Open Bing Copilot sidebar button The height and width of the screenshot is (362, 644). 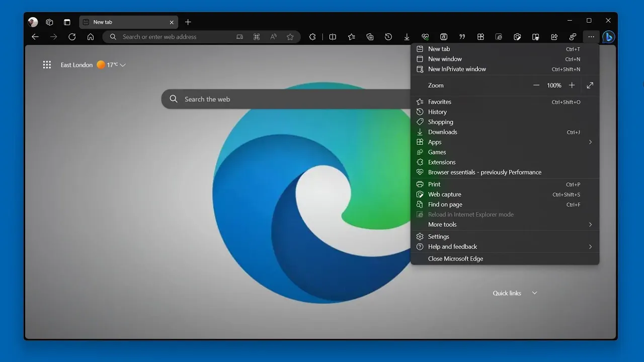[x=609, y=37]
